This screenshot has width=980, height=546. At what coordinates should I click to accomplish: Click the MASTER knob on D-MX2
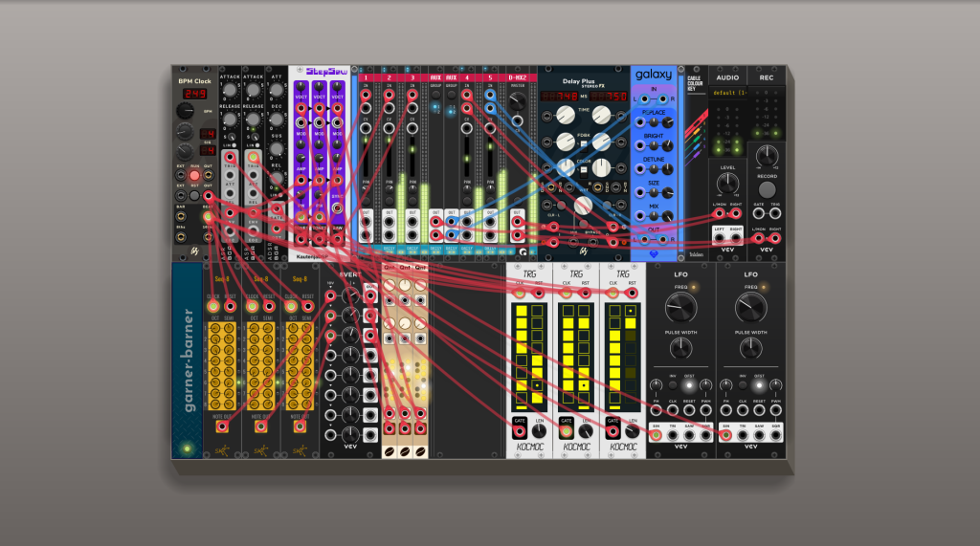coord(518,100)
